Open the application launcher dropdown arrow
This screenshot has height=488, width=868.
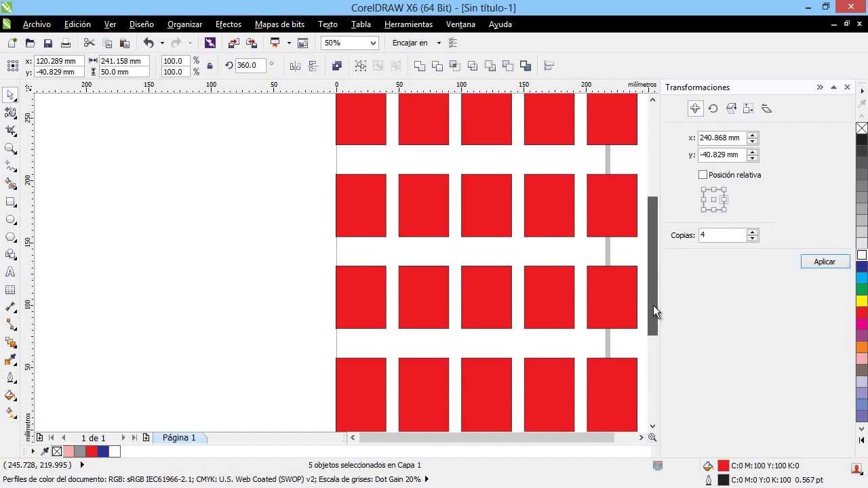pos(289,43)
